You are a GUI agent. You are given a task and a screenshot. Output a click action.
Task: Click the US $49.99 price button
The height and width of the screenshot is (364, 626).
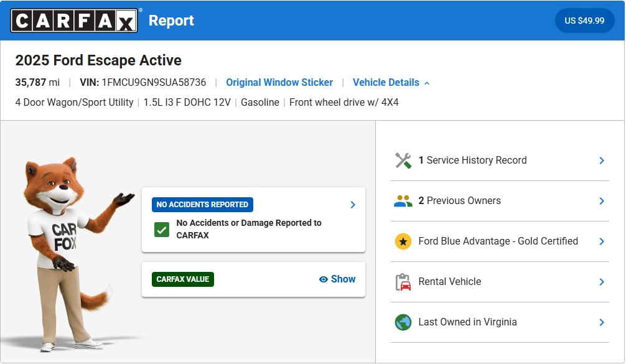click(584, 21)
